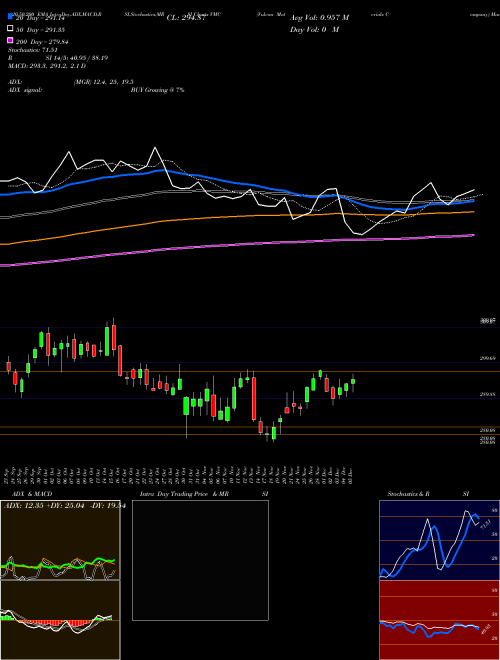The width and height of the screenshot is (500, 660).
Task: Select the 'Stochastics: 71.51' readout
Action: tap(32, 50)
